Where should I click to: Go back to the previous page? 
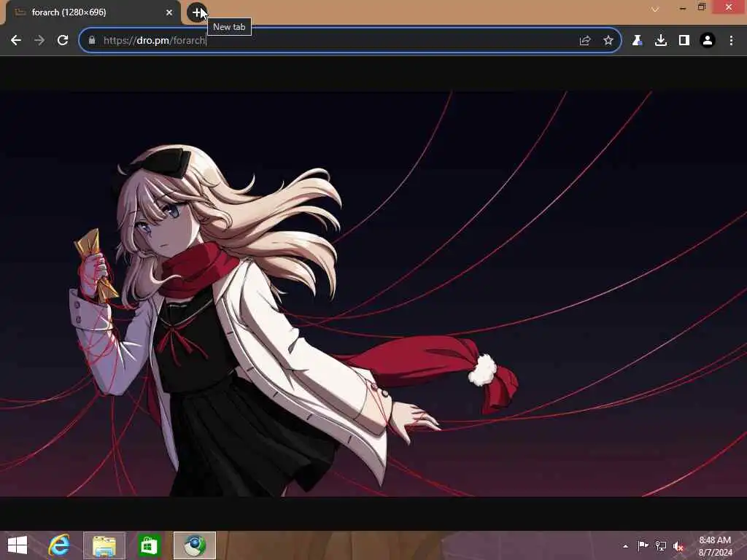16,41
